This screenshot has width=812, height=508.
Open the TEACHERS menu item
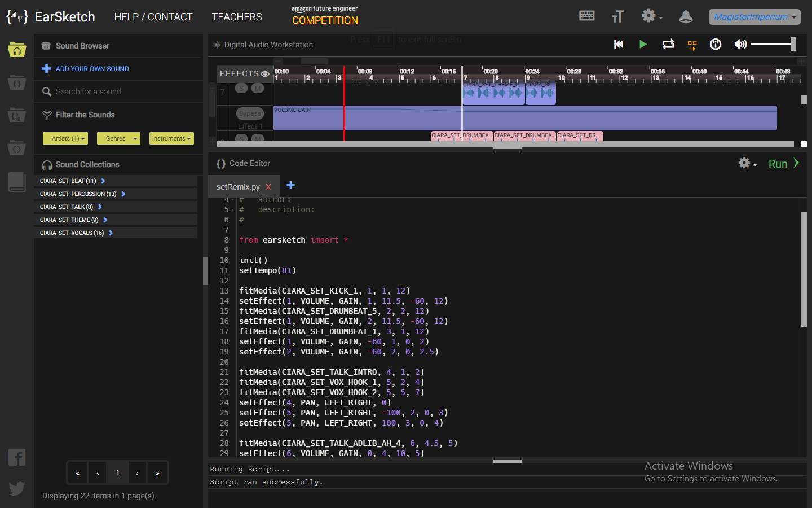tap(237, 17)
